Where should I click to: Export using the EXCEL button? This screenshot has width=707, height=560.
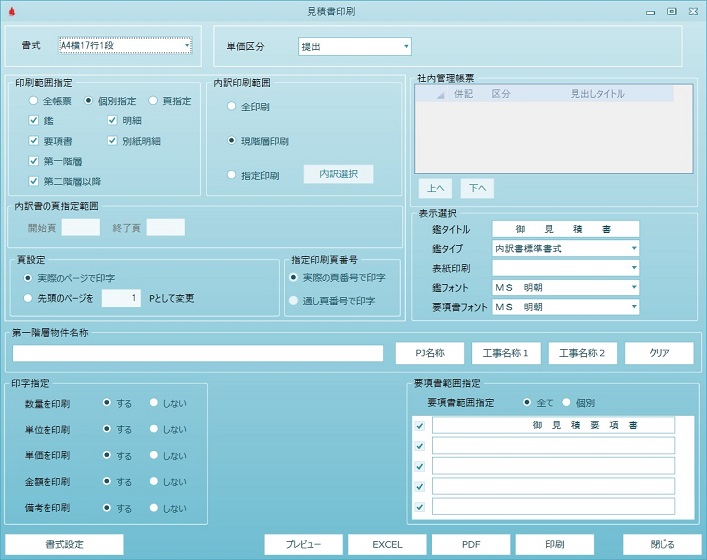pos(387,545)
